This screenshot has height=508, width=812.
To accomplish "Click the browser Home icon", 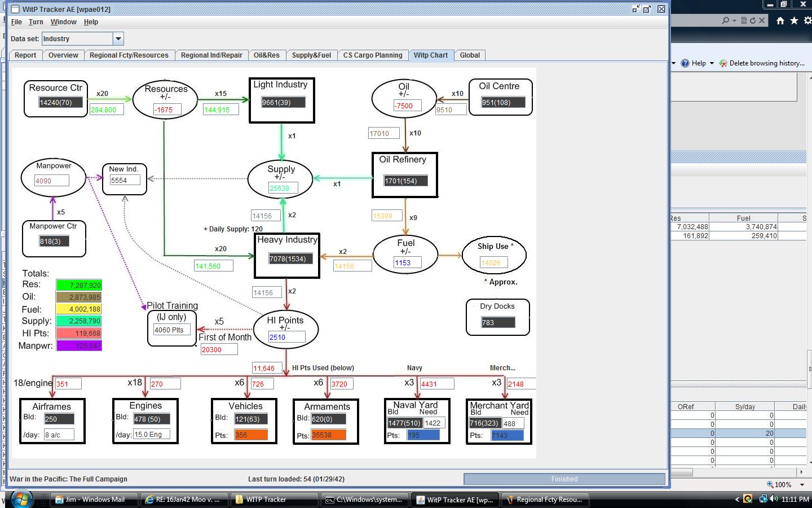I will tap(780, 21).
